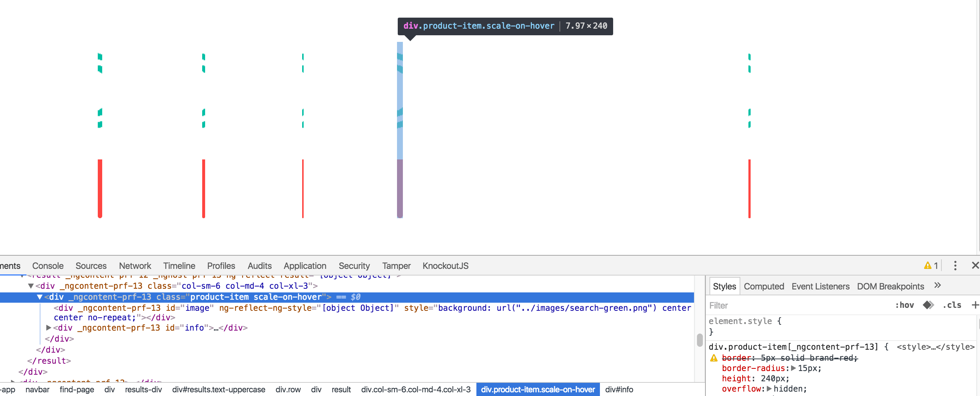
Task: Show hidden sidebar panes via double-chevron
Action: [938, 285]
